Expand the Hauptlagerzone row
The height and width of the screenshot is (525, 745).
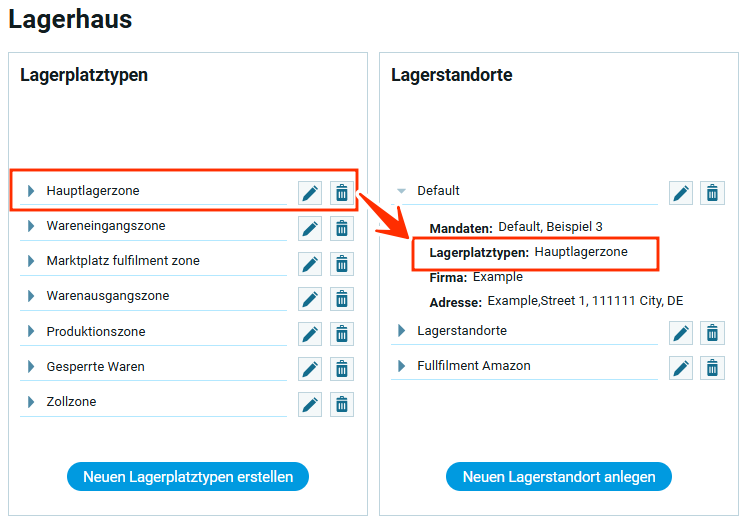coord(31,191)
